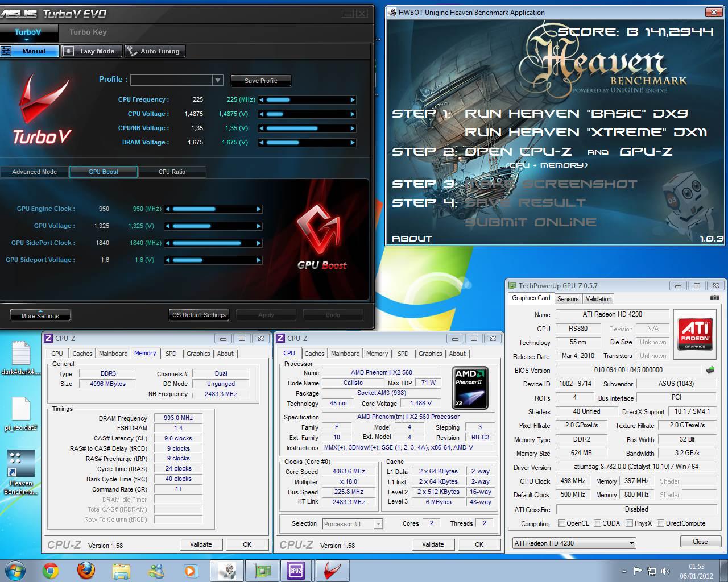Open the Heaven Benchmark desktop shortcut
The width and height of the screenshot is (728, 582).
click(x=20, y=472)
